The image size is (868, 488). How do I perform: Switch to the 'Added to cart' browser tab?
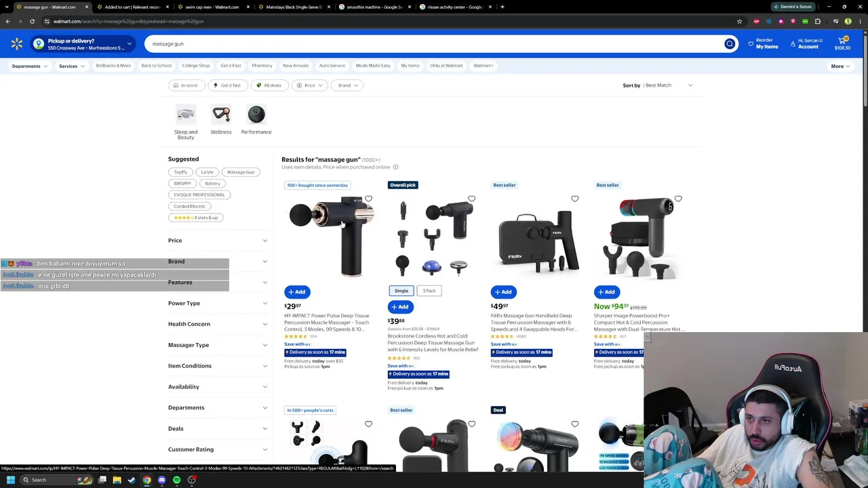pos(132,7)
